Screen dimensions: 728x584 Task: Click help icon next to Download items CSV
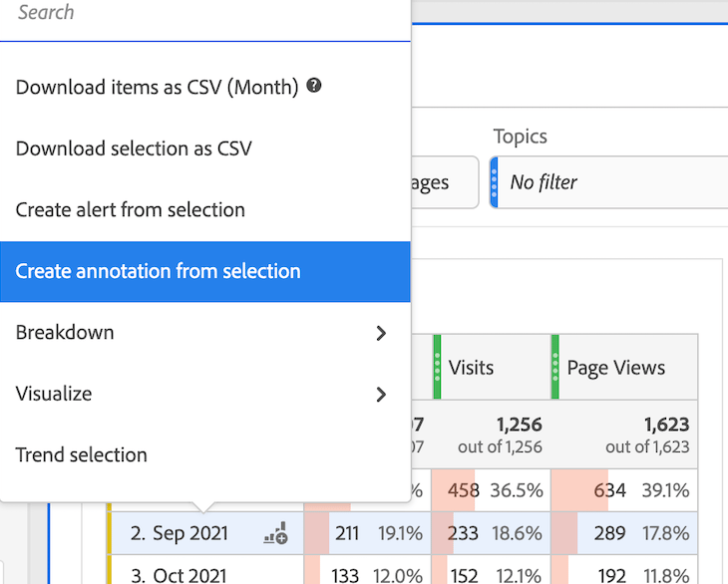pyautogui.click(x=314, y=87)
